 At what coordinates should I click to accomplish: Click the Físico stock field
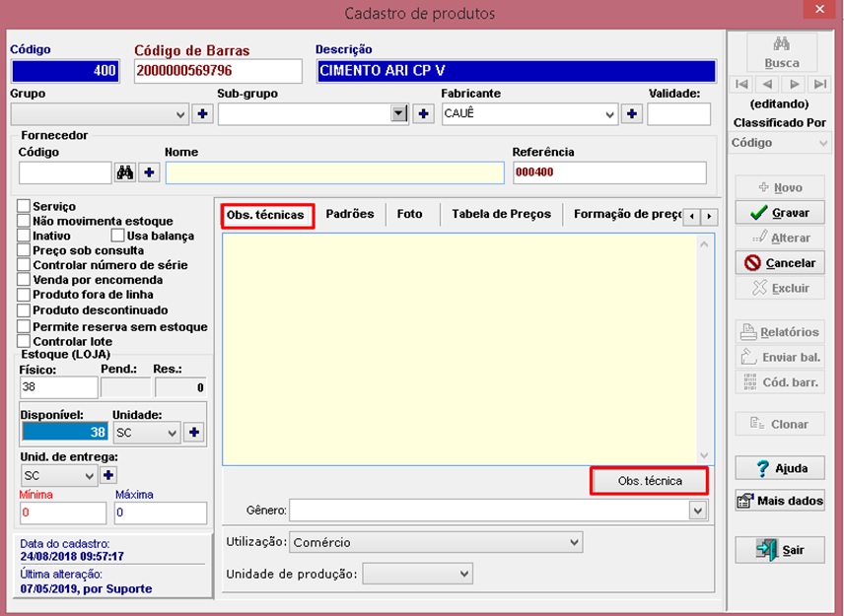59,387
